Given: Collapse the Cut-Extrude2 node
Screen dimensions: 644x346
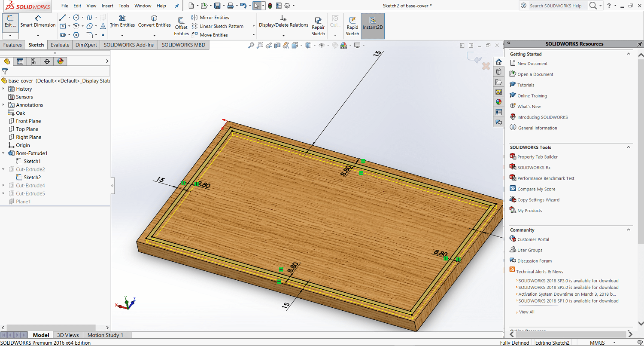Looking at the screenshot, I should pyautogui.click(x=3, y=169).
